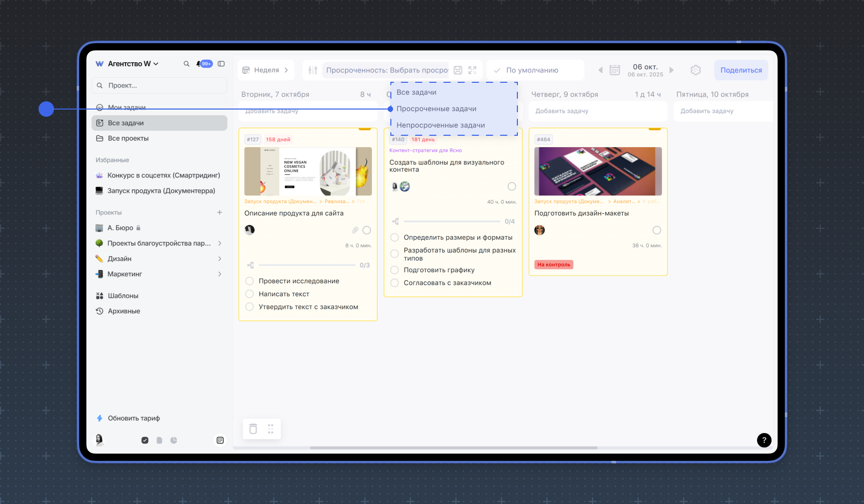The image size is (864, 504).
Task: Click the search magnifier icon in sidebar header
Action: pyautogui.click(x=186, y=64)
